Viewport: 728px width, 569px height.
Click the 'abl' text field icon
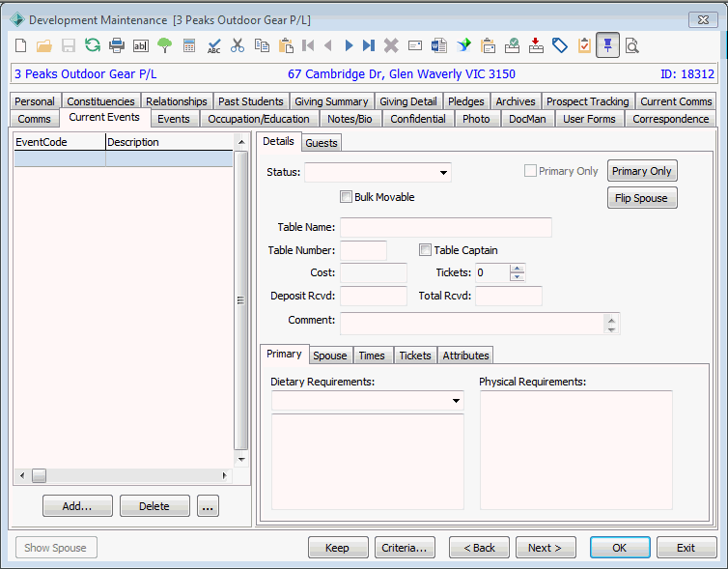pos(141,45)
